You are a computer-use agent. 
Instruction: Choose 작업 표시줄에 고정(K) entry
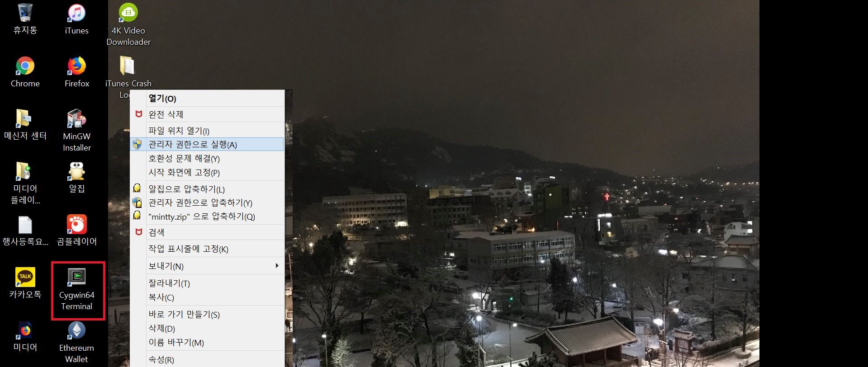click(x=207, y=249)
